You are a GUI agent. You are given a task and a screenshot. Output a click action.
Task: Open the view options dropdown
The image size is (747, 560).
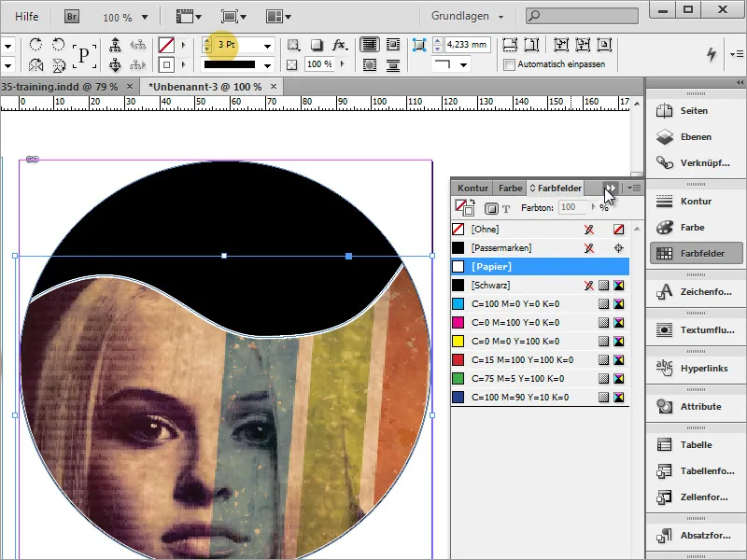coord(189,17)
